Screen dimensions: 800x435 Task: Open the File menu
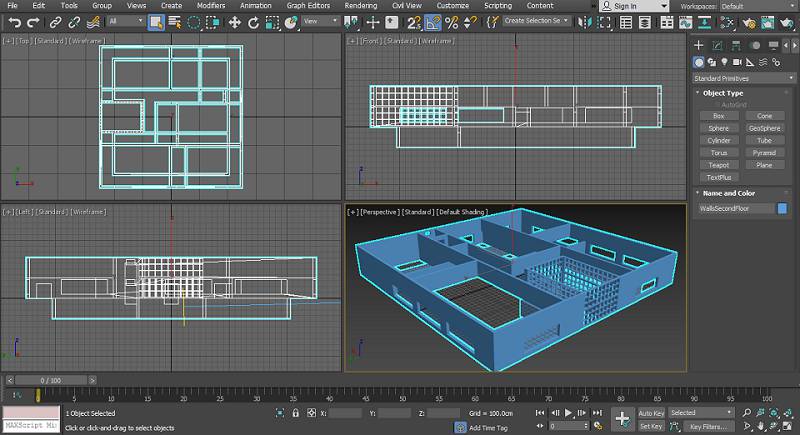pyautogui.click(x=12, y=6)
